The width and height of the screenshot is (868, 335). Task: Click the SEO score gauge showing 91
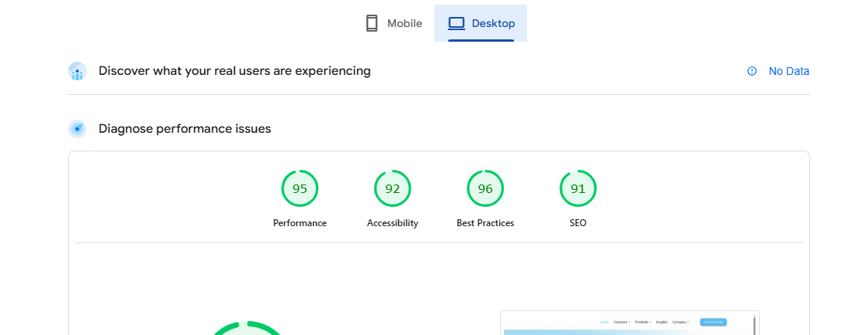pos(578,188)
